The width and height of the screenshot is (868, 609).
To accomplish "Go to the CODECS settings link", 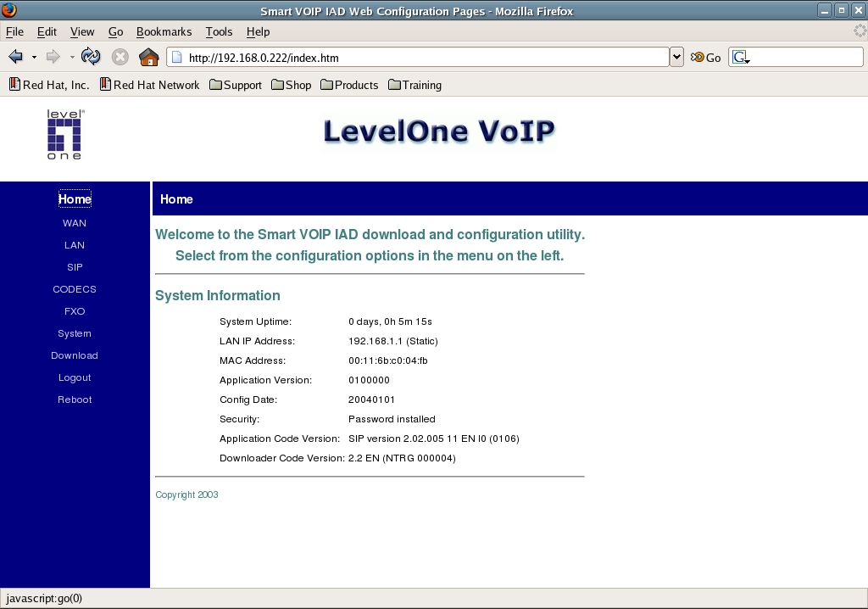I will pyautogui.click(x=75, y=289).
